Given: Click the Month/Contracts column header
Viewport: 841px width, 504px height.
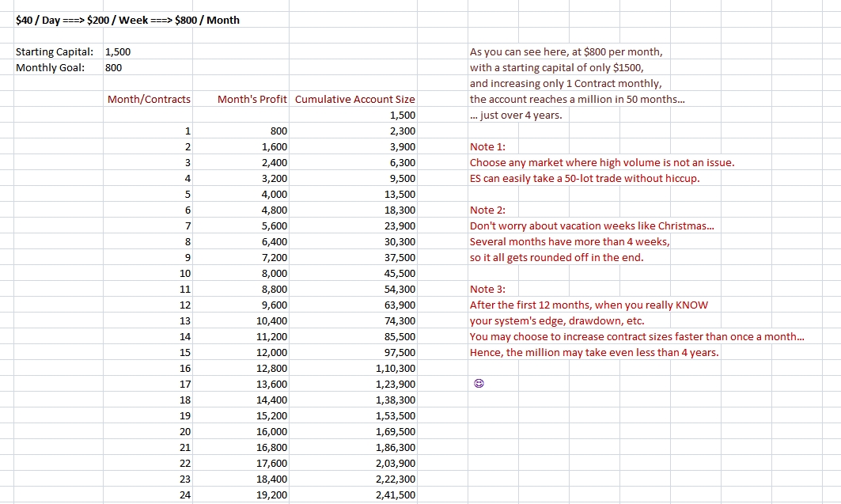Looking at the screenshot, I should tap(148, 99).
